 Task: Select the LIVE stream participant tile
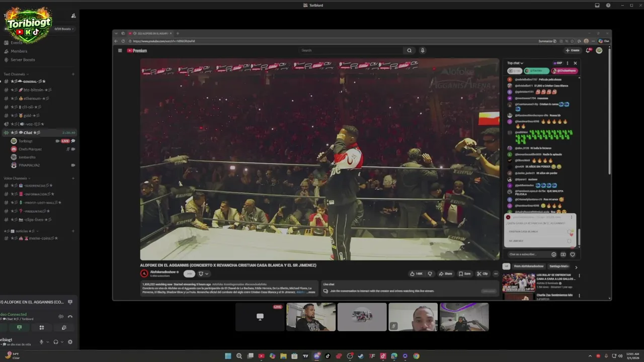tap(260, 317)
